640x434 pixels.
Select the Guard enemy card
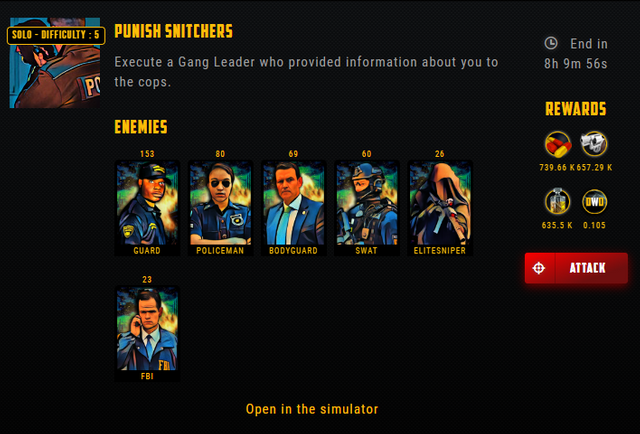click(147, 208)
